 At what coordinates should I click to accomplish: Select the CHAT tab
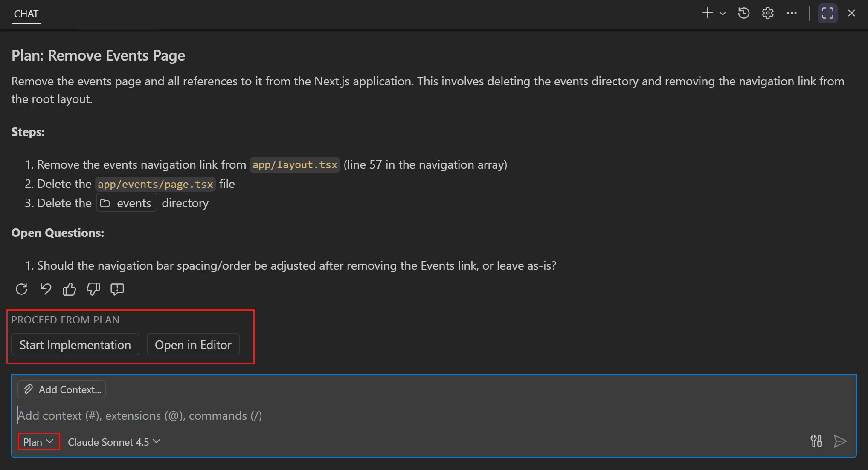tap(26, 14)
